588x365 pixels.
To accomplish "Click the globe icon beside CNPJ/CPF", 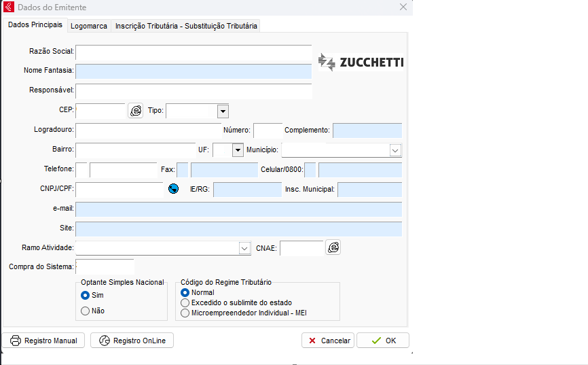I will click(x=173, y=189).
